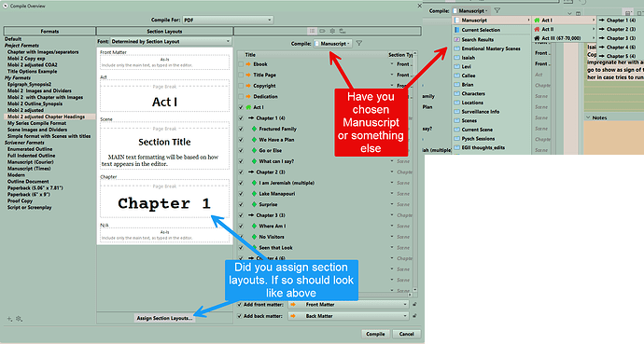The height and width of the screenshot is (344, 644).
Task: Open the Compile Manuscript dropdown in the inset window
Action: 470,10
